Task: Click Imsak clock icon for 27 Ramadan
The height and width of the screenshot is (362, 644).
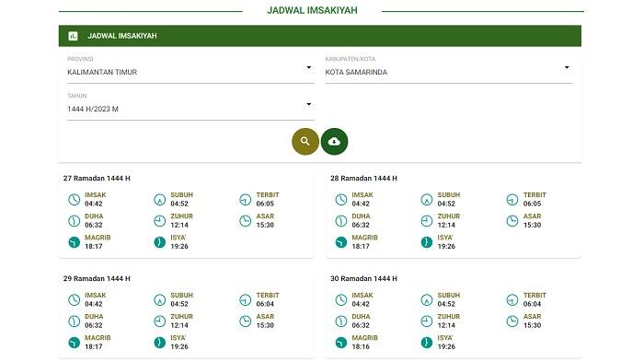Action: 74,200
